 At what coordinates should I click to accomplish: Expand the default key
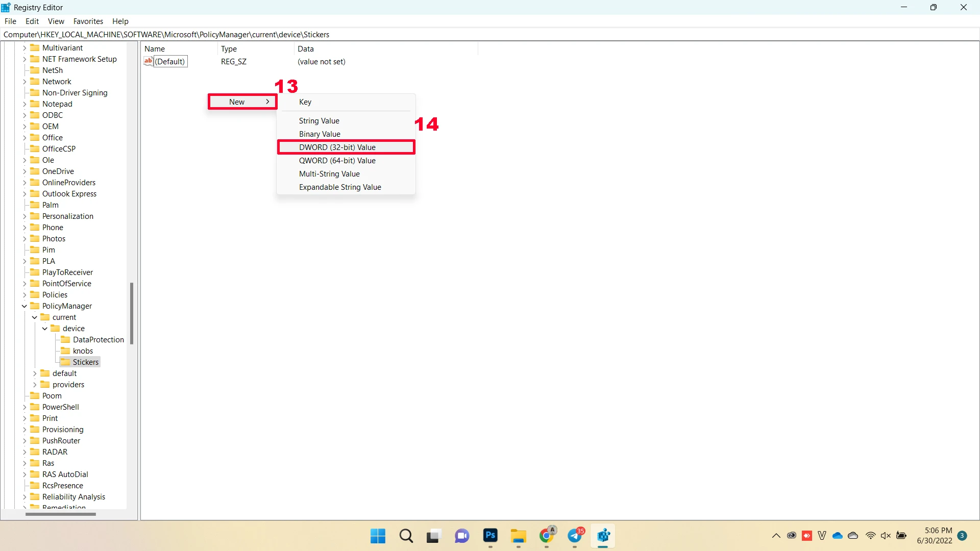[x=34, y=373]
